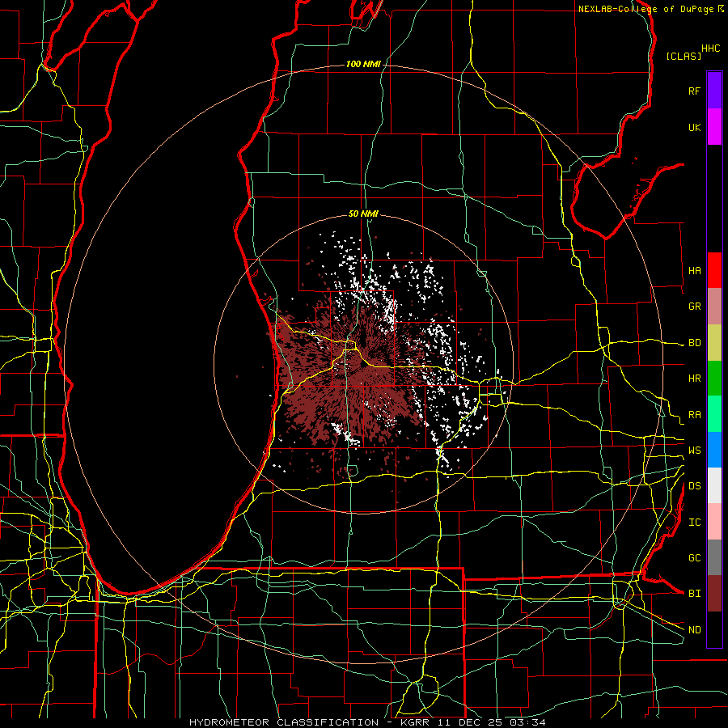The width and height of the screenshot is (728, 728).
Task: Click the 'BD' legend label
Action: tap(695, 343)
